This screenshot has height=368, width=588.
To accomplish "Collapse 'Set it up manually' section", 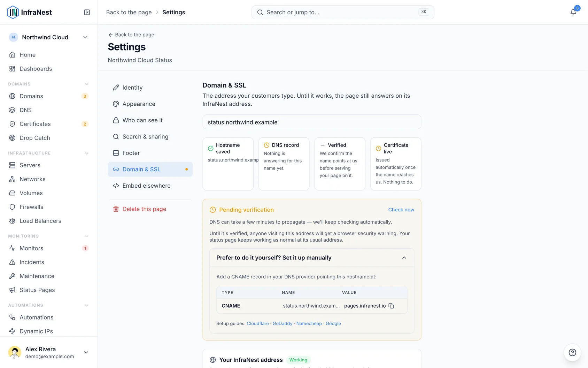I will tap(312, 258).
